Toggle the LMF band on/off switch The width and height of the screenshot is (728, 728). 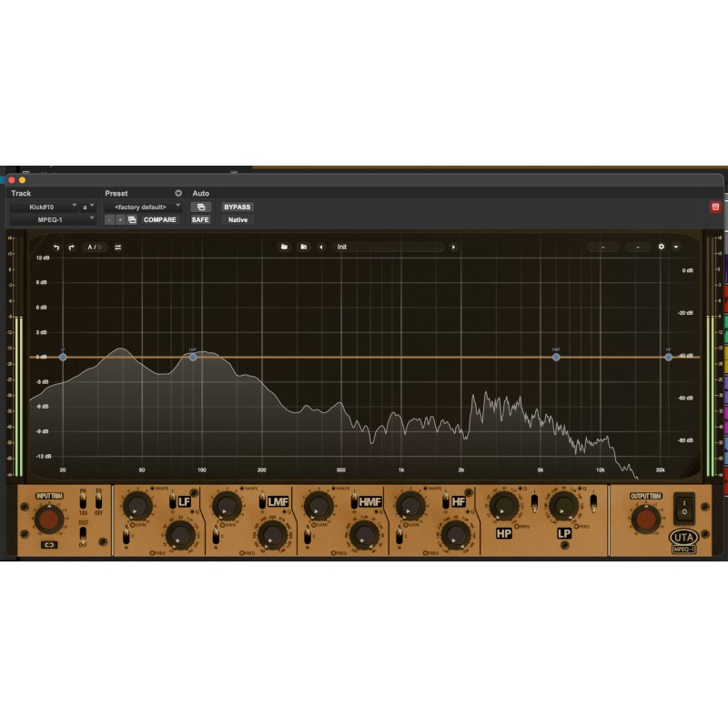(x=262, y=501)
